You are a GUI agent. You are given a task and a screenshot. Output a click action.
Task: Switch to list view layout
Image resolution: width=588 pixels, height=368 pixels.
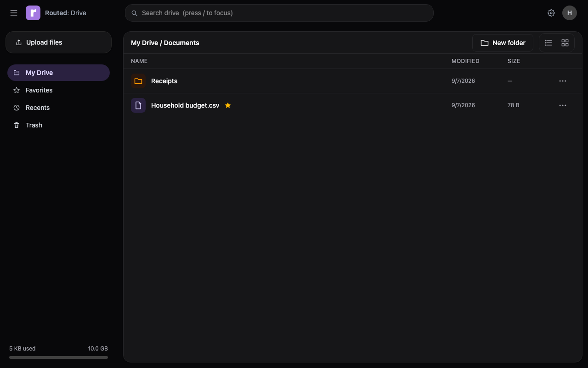click(x=548, y=43)
